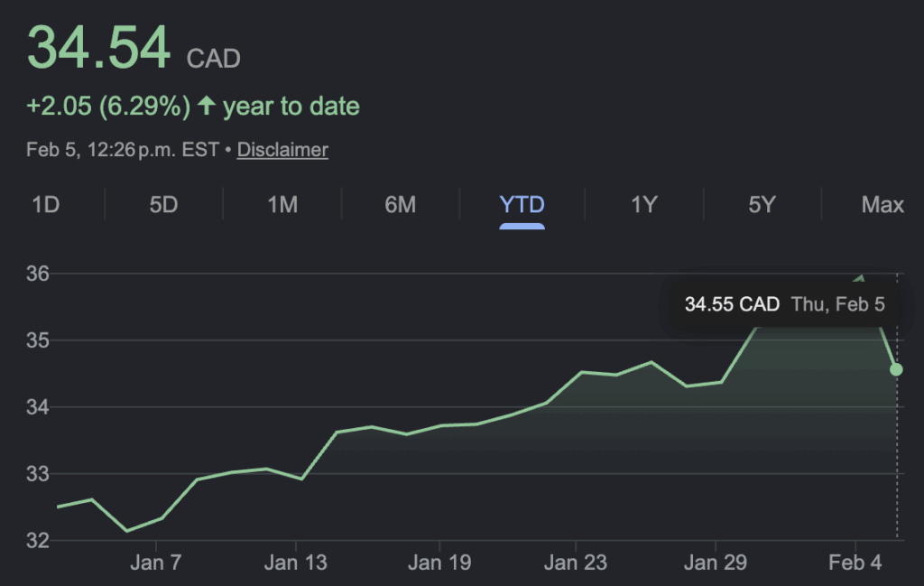Click the large 34.54 price value
This screenshot has width=924, height=586.
(x=99, y=47)
